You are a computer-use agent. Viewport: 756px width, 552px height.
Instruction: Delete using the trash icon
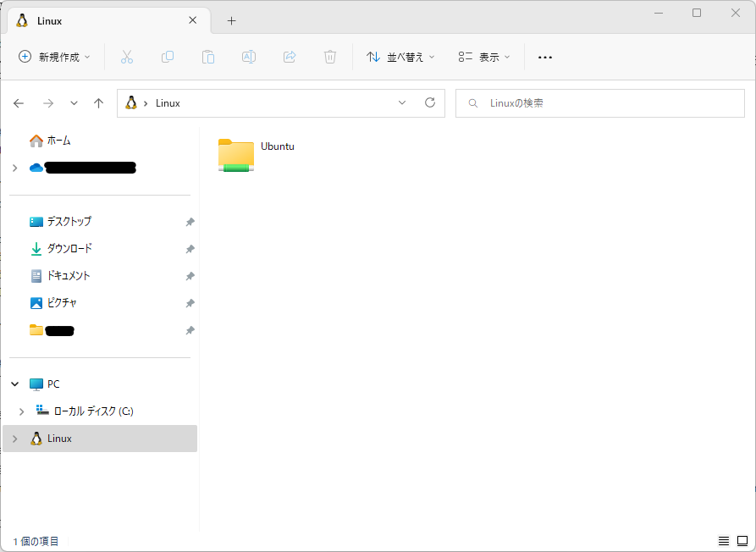coord(329,57)
